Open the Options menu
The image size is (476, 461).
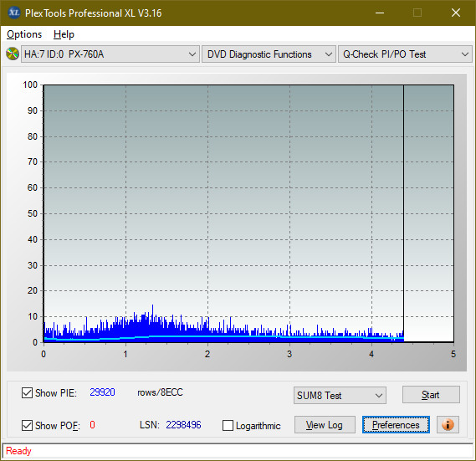[x=24, y=34]
